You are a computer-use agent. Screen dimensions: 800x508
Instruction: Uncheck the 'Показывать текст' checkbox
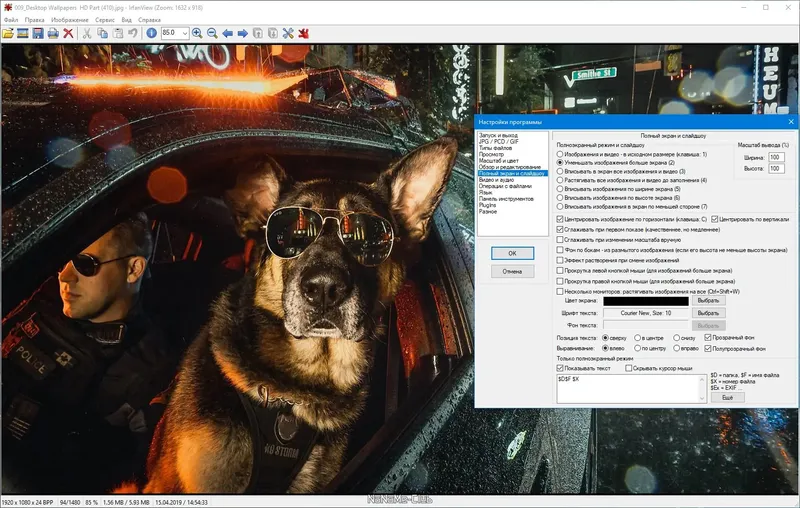point(560,368)
